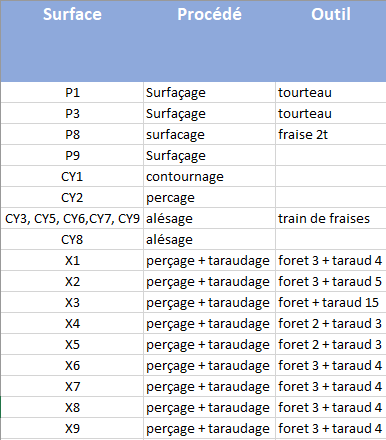This screenshot has width=386, height=440.
Task: Click the cell containing P8
Action: pyautogui.click(x=72, y=134)
